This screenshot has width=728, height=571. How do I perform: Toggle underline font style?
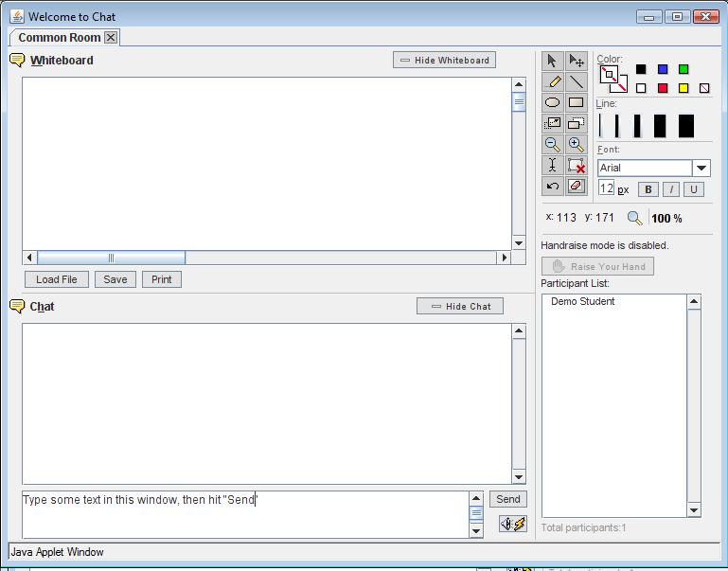694,189
